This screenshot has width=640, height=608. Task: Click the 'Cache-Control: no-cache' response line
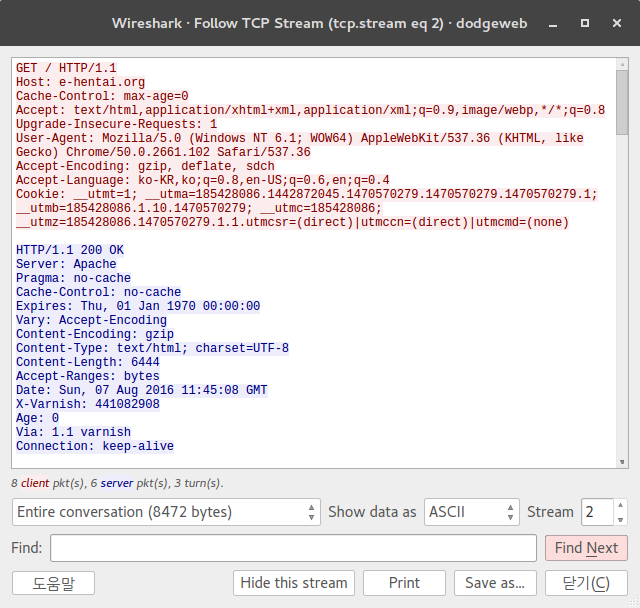(98, 292)
